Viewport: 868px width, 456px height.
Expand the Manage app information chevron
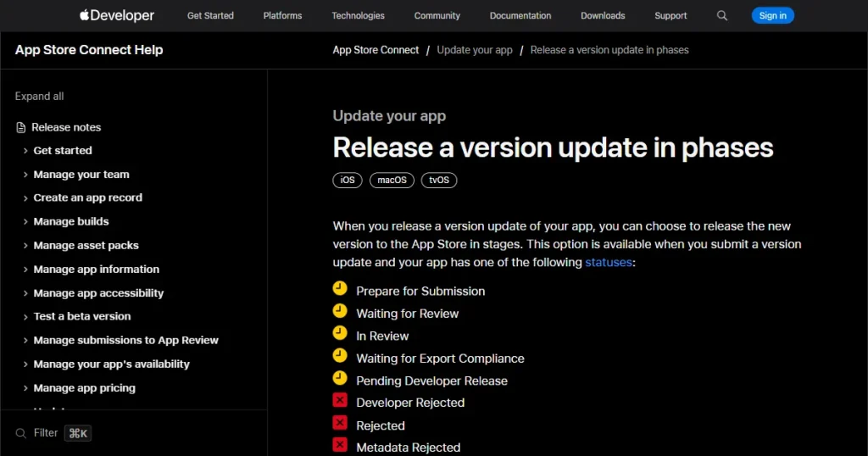(x=25, y=270)
